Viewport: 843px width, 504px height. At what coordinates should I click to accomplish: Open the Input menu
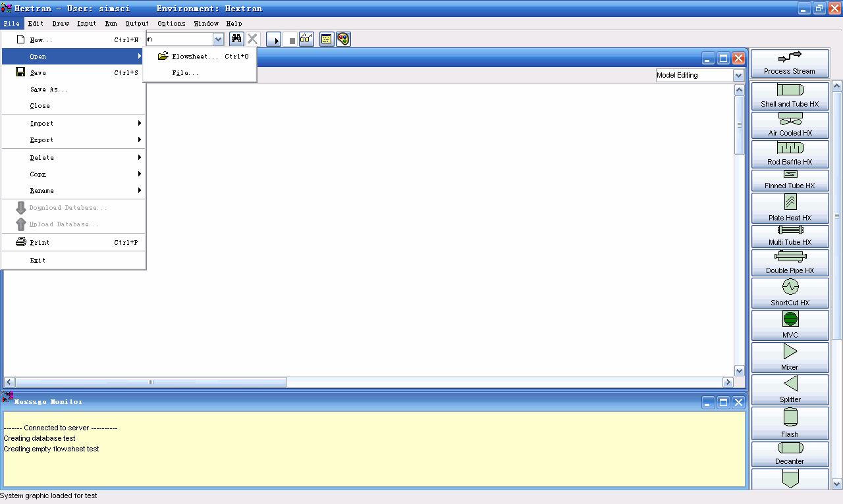tap(86, 24)
